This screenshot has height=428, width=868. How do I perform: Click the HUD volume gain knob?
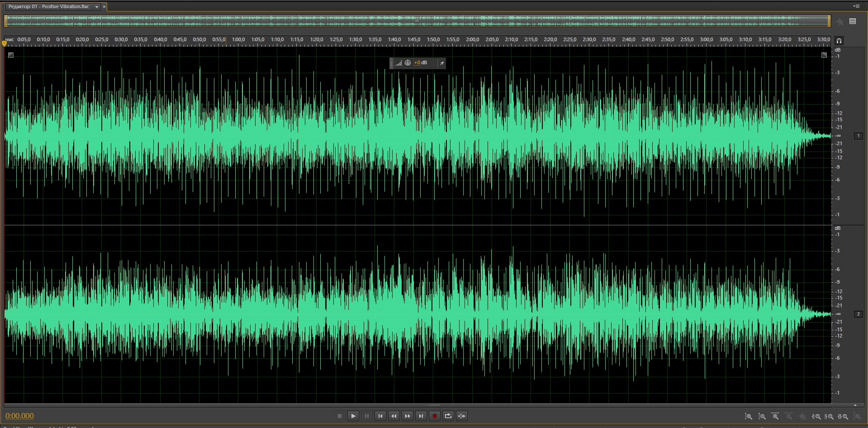coord(408,63)
